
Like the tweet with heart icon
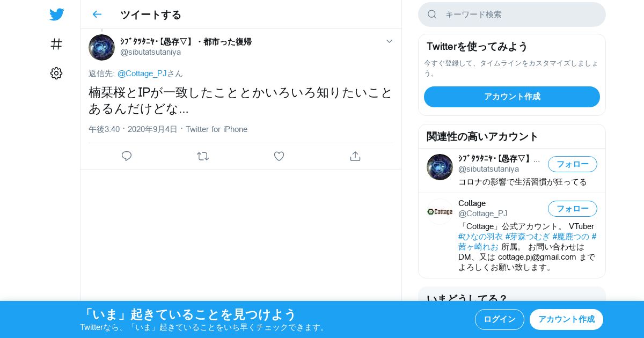point(279,156)
